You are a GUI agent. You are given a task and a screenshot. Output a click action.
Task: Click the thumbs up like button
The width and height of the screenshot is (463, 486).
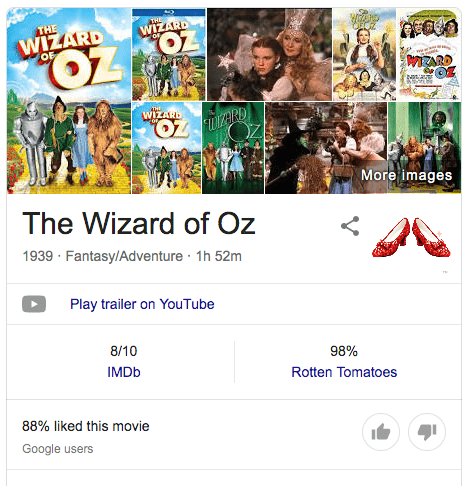tap(381, 432)
